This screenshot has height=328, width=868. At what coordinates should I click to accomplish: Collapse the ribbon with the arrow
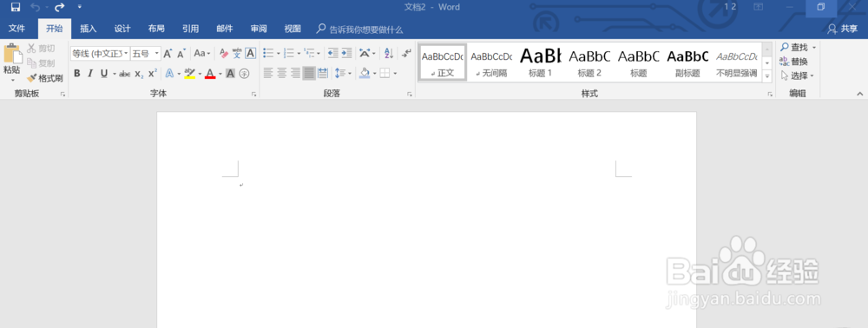pyautogui.click(x=859, y=94)
